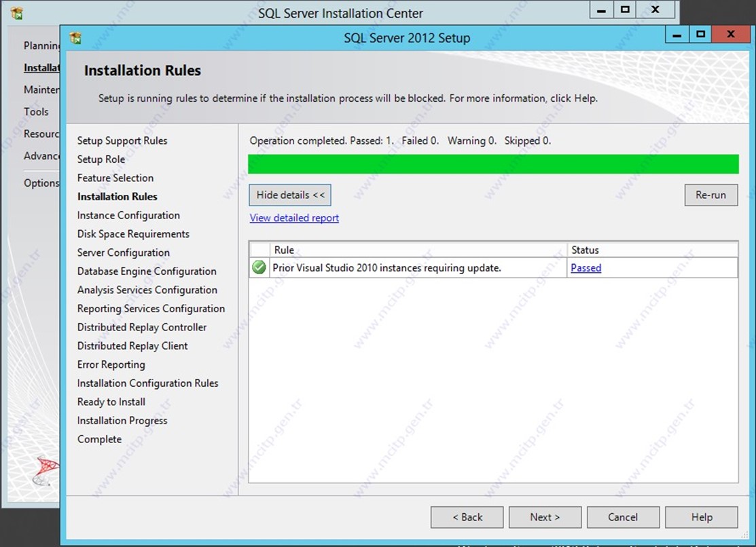This screenshot has width=756, height=547.
Task: Select Planning in Installation Center sidebar
Action: click(42, 45)
